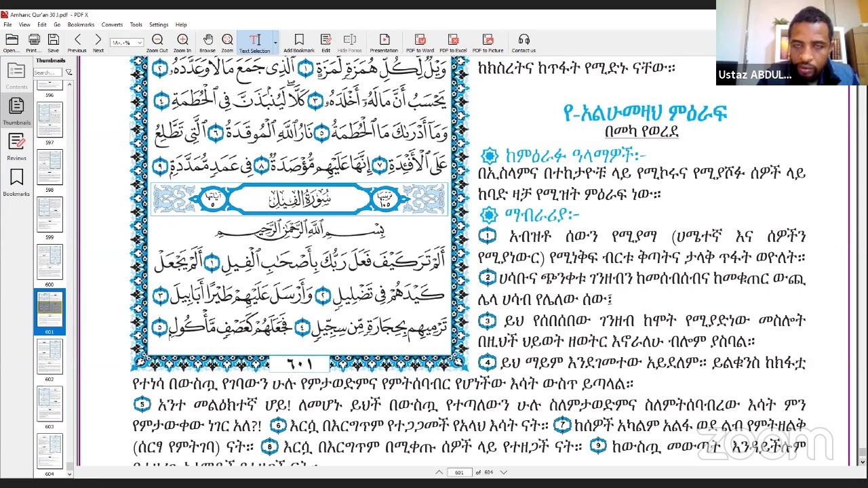Open the Bookmarks sidebar panel
868x488 pixels.
coord(16,183)
